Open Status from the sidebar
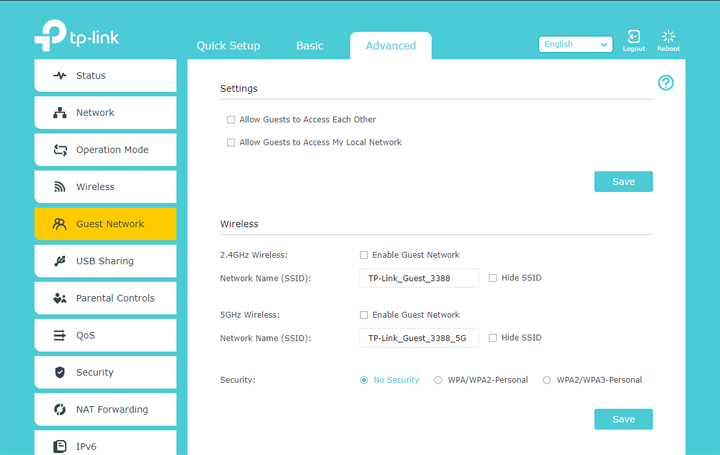The height and width of the screenshot is (455, 720). (105, 76)
